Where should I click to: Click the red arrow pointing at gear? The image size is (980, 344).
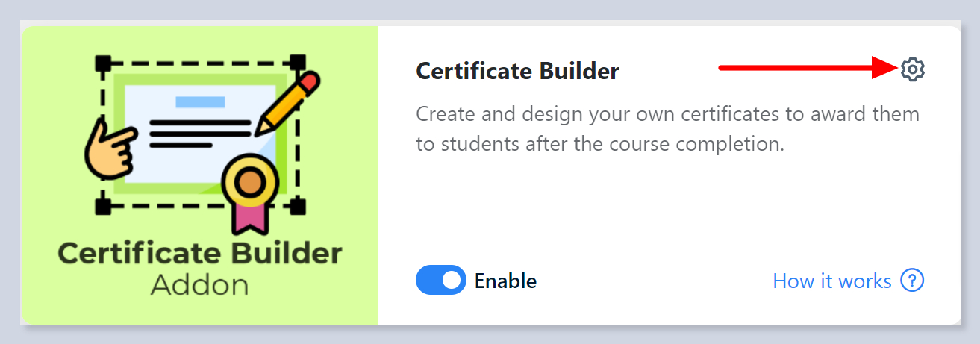(808, 69)
